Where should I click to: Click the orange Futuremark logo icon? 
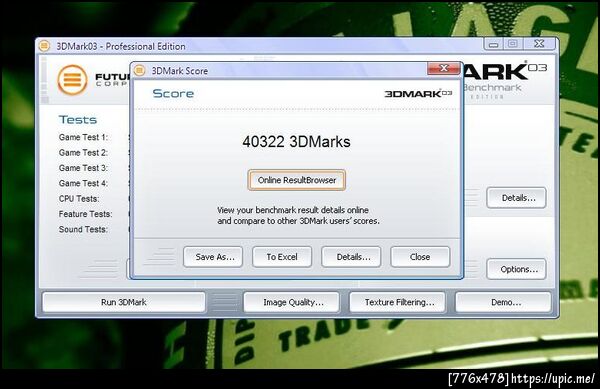pyautogui.click(x=72, y=80)
